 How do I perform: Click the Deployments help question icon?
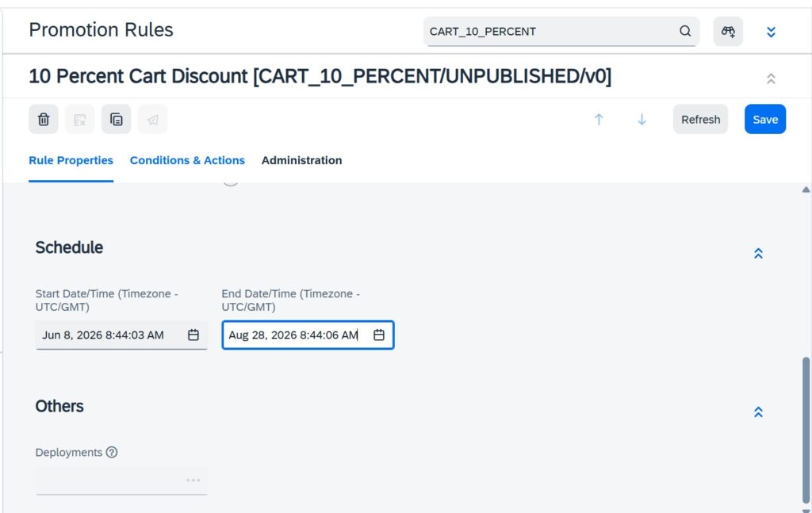111,452
